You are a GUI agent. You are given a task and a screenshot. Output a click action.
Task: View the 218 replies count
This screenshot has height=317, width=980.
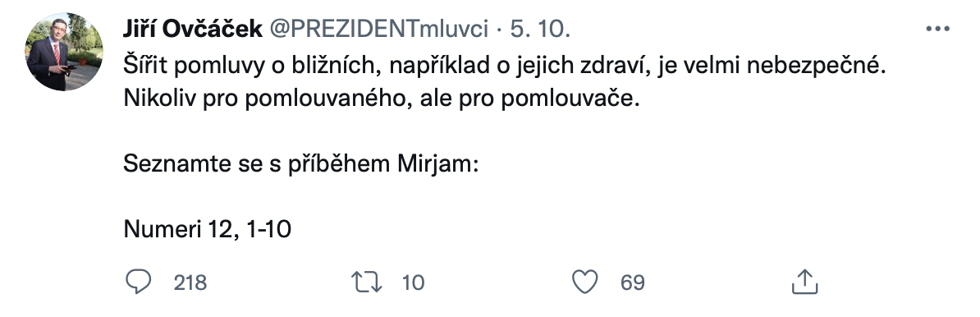[190, 283]
